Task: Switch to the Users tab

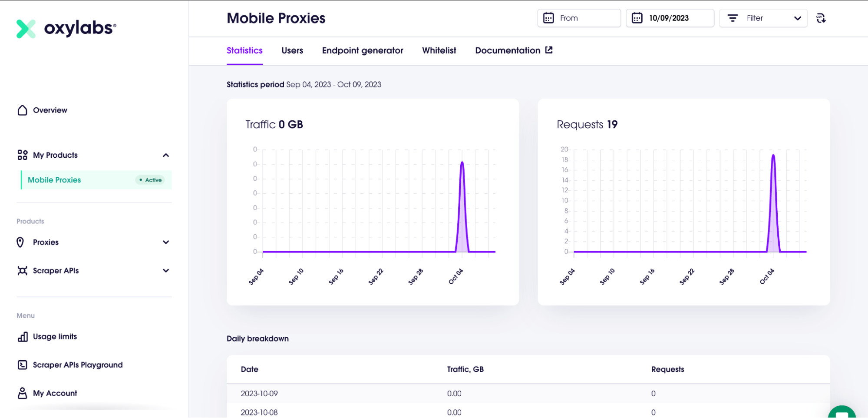Action: coord(292,50)
